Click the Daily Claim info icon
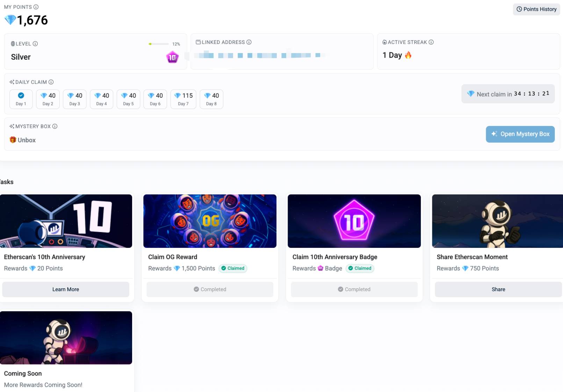563x392 pixels. (51, 82)
